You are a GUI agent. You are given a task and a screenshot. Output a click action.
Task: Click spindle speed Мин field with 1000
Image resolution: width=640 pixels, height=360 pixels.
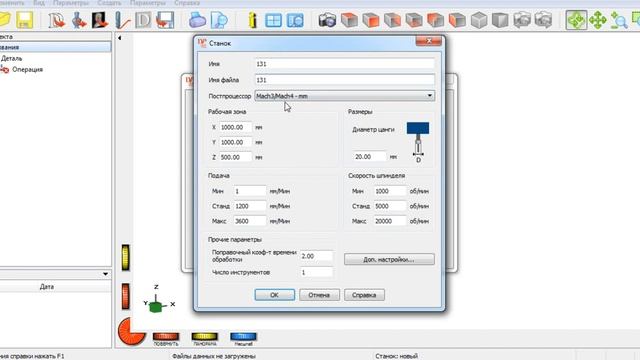pos(390,191)
